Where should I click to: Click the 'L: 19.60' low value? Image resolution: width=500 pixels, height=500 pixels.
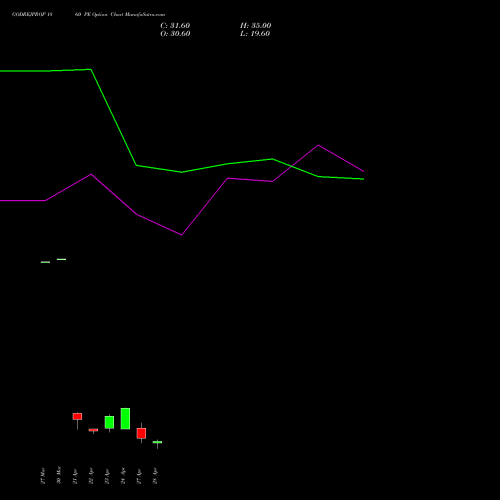point(255,34)
